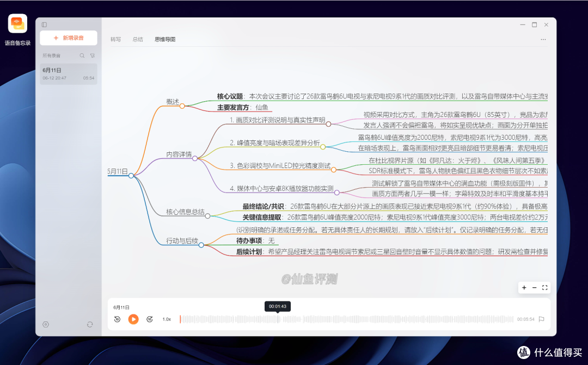Select the 1. 画质对比评测说明与真实性声明 node
588x365 pixels.
[278, 120]
